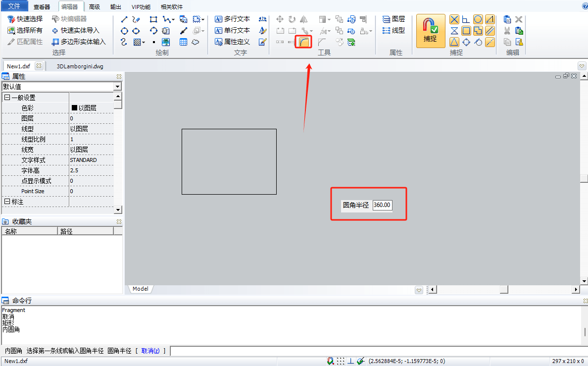Open the dashed selection-frame dropdown arrow
Screen dimensions: 588x366
pos(203,19)
